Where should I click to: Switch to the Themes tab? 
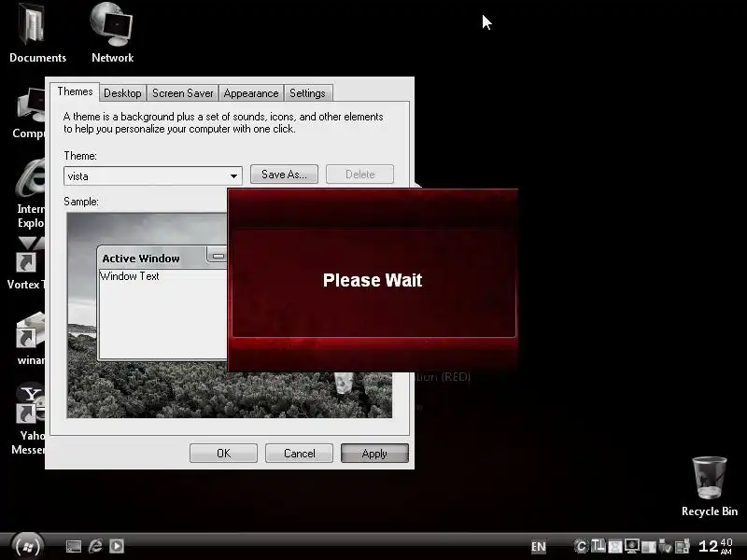point(75,91)
